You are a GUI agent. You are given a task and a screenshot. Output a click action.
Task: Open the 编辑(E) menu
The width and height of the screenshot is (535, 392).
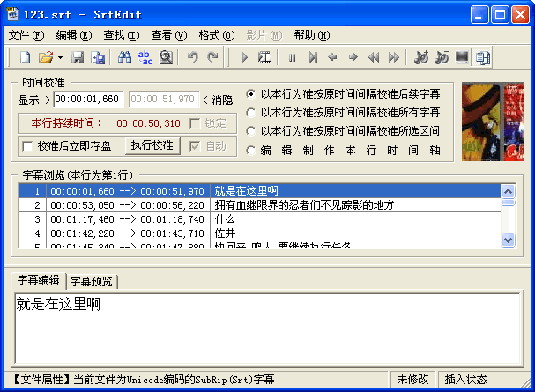(x=74, y=35)
